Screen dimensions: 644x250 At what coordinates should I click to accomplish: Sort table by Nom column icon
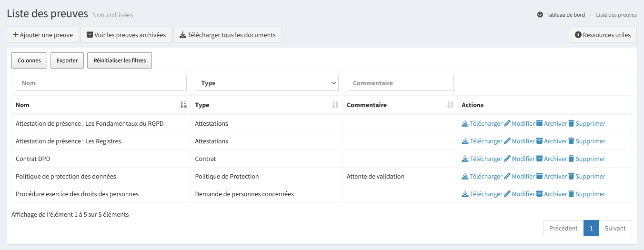(x=183, y=105)
